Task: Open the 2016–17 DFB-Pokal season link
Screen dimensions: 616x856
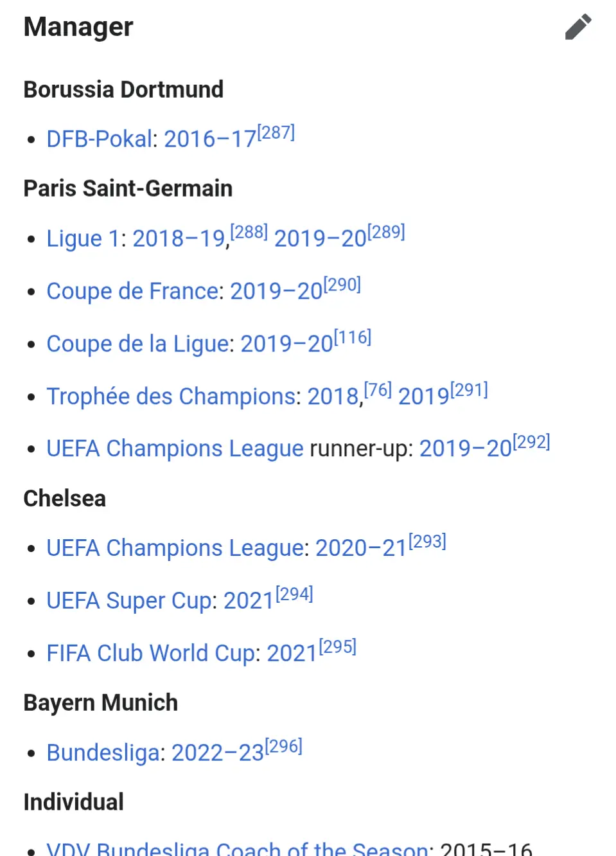Action: pos(210,139)
